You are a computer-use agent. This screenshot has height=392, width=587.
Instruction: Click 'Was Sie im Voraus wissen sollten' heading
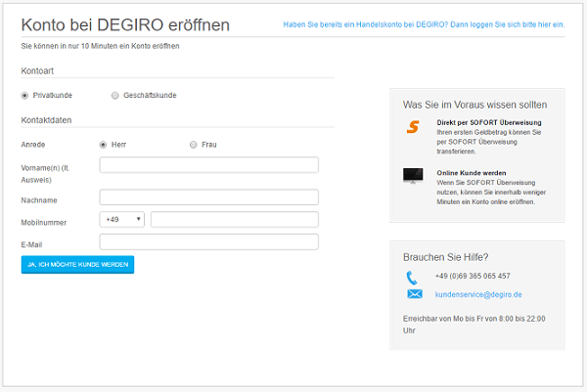(474, 105)
